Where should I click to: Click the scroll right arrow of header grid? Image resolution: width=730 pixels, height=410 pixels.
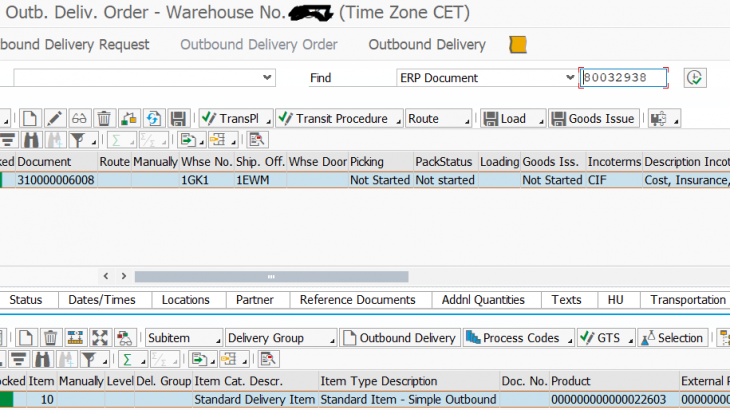tap(124, 276)
